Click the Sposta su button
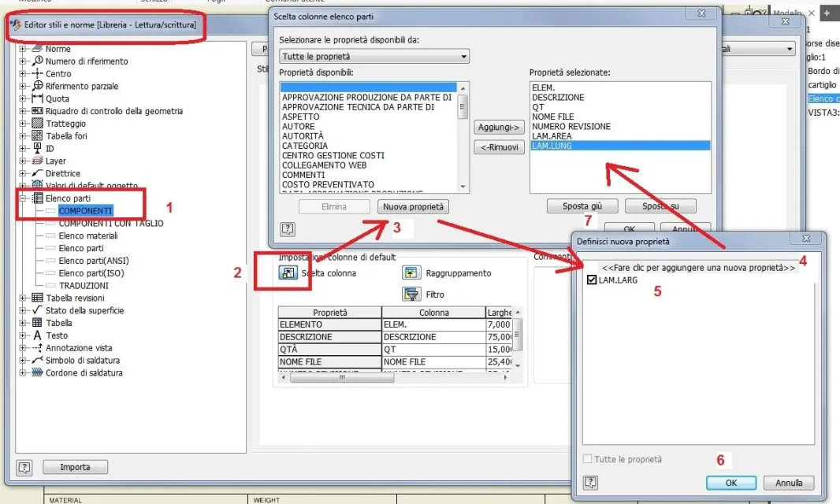This screenshot has width=840, height=504. (x=660, y=206)
